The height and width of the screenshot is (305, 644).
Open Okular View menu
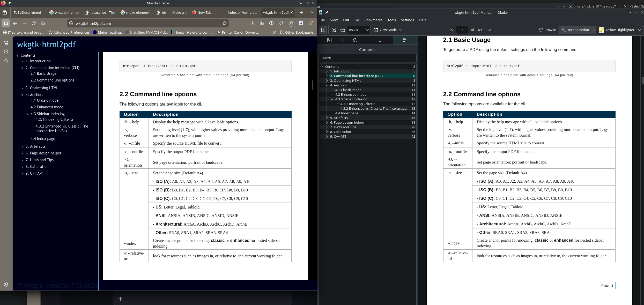(x=334, y=20)
